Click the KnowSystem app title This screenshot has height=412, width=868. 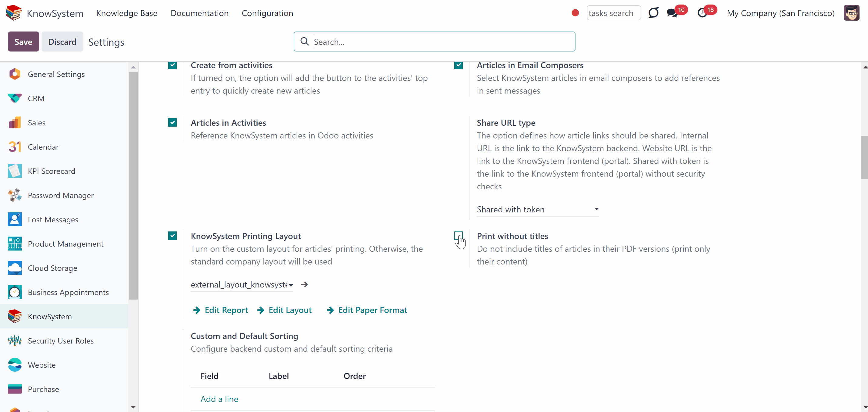click(55, 13)
